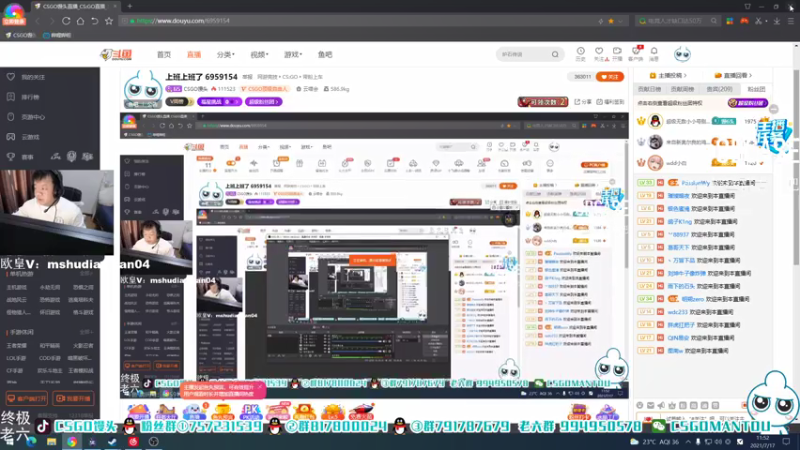Click the lightning speed-mode icon in address bar

click(601, 21)
